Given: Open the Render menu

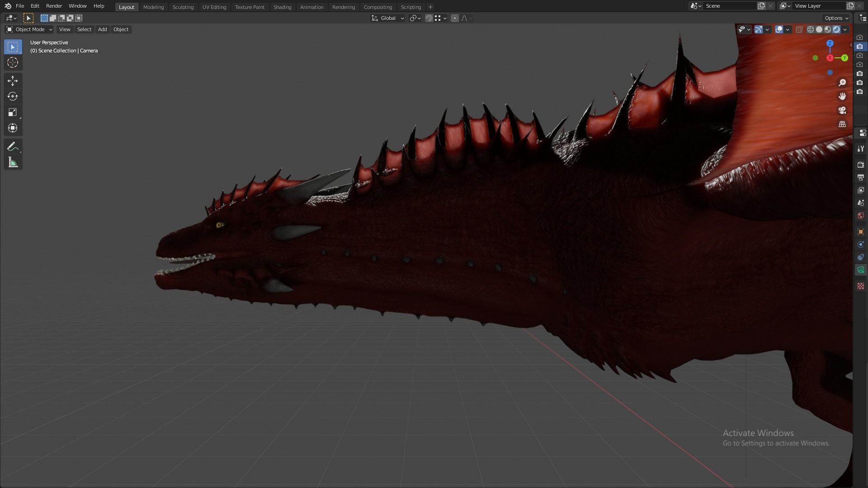Looking at the screenshot, I should (54, 6).
